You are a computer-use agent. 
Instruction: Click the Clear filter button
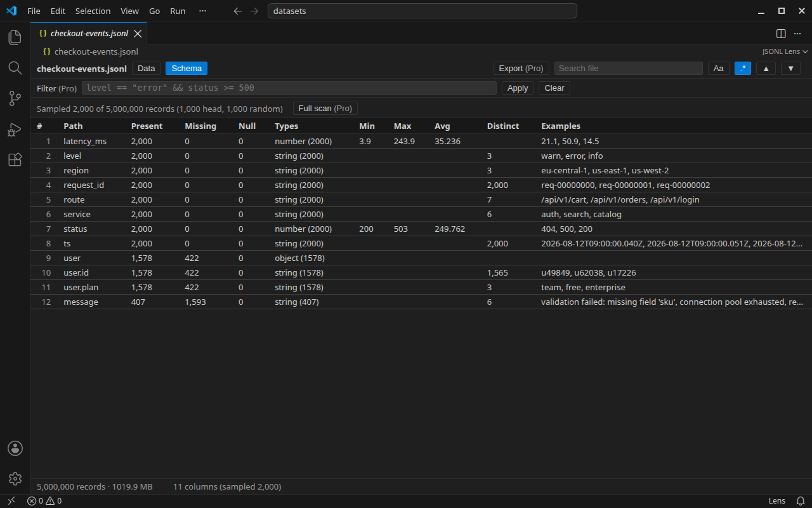coord(554,88)
